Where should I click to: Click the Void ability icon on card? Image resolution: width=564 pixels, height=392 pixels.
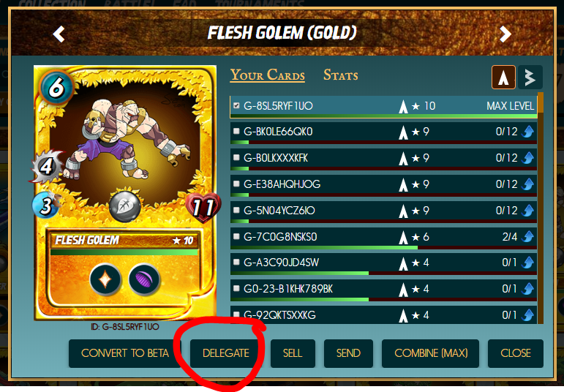[144, 279]
